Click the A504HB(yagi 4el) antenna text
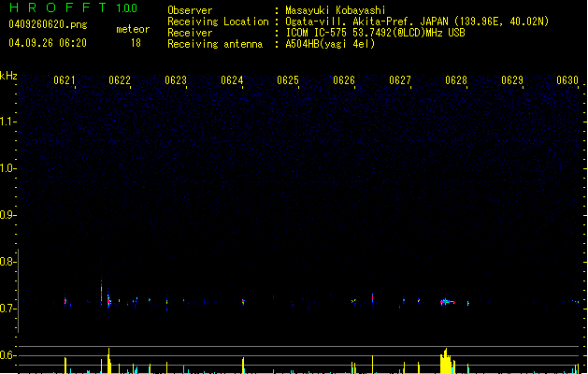 pos(330,44)
